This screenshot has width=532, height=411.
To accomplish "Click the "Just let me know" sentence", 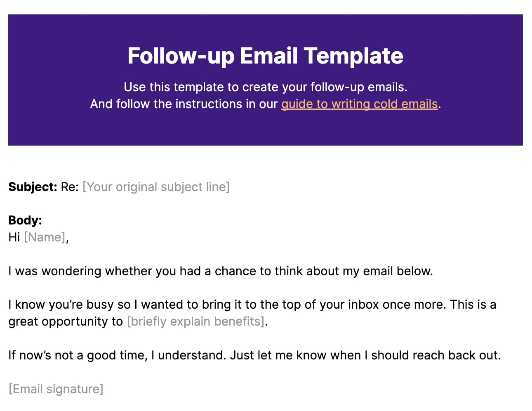I will click(365, 355).
